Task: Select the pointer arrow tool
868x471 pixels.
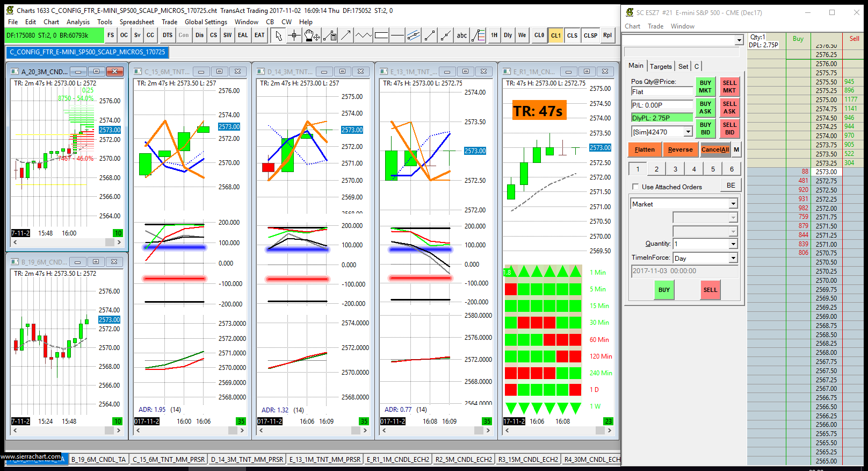Action: pyautogui.click(x=278, y=35)
